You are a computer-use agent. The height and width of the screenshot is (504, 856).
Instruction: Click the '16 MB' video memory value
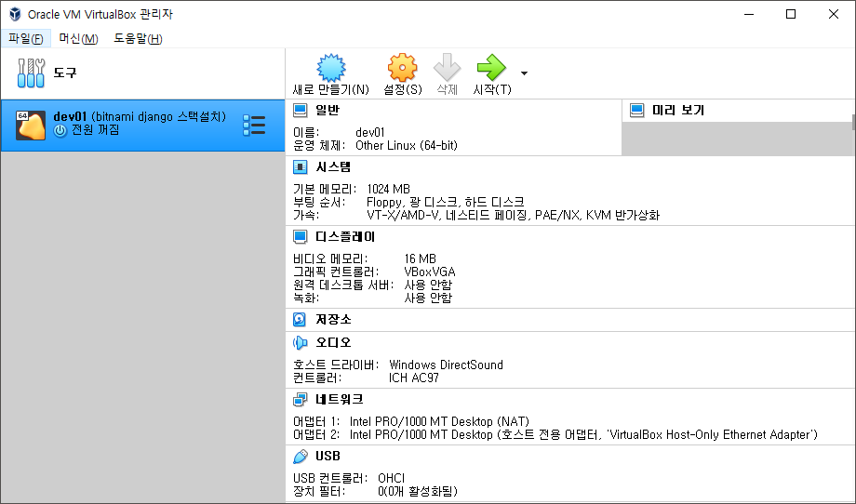(x=420, y=259)
